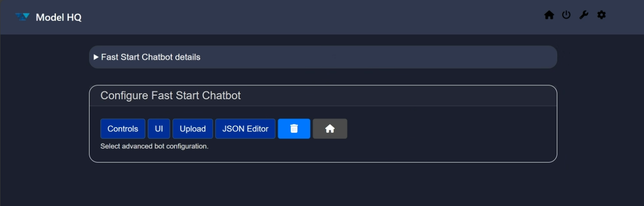Click the 'Model HQ' title text
The height and width of the screenshot is (206, 644).
coord(59,18)
